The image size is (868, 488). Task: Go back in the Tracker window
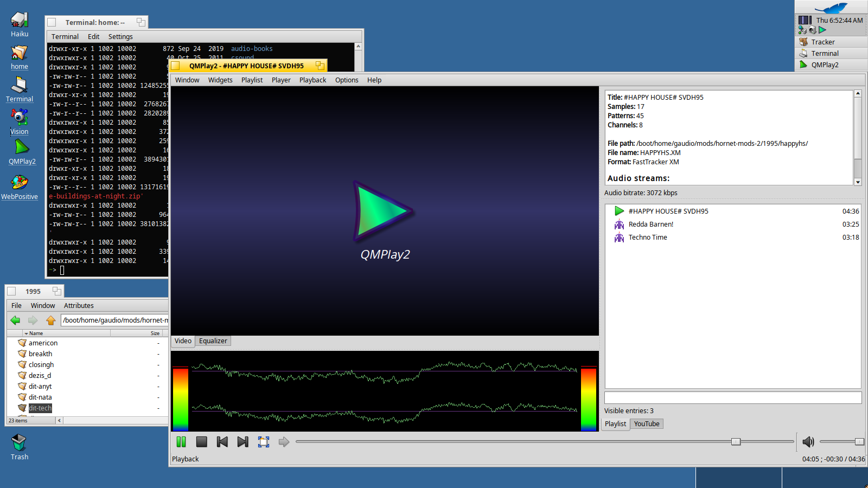point(15,320)
